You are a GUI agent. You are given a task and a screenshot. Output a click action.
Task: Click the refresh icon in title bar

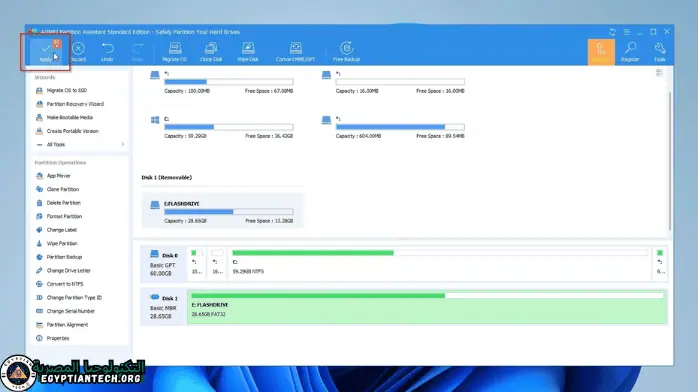pos(613,32)
